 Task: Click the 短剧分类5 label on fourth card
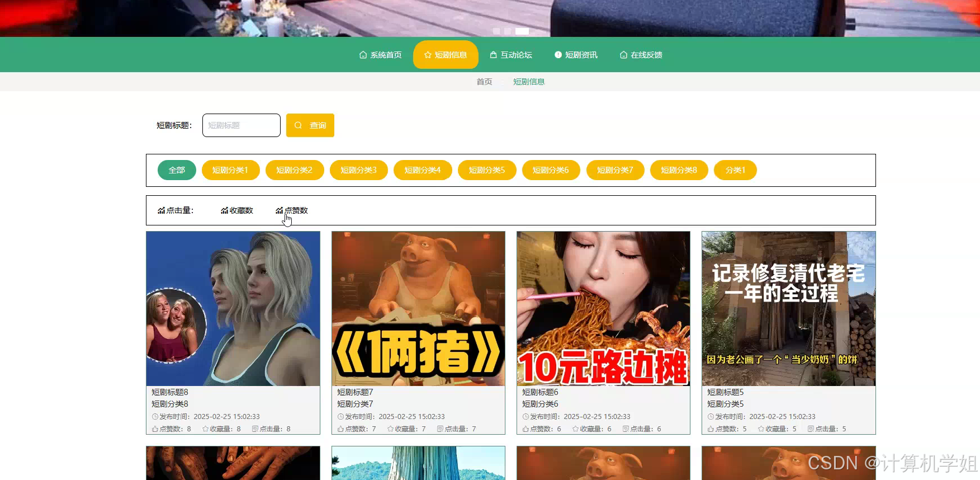point(726,404)
